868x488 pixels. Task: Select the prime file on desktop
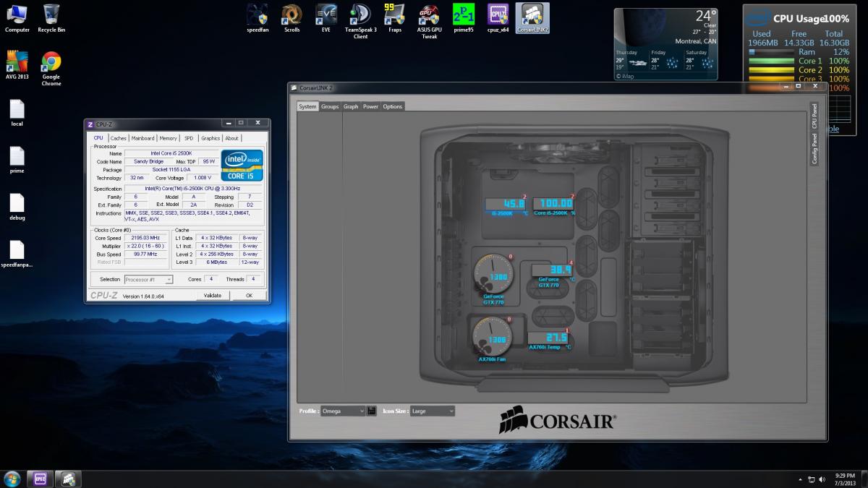click(x=17, y=160)
